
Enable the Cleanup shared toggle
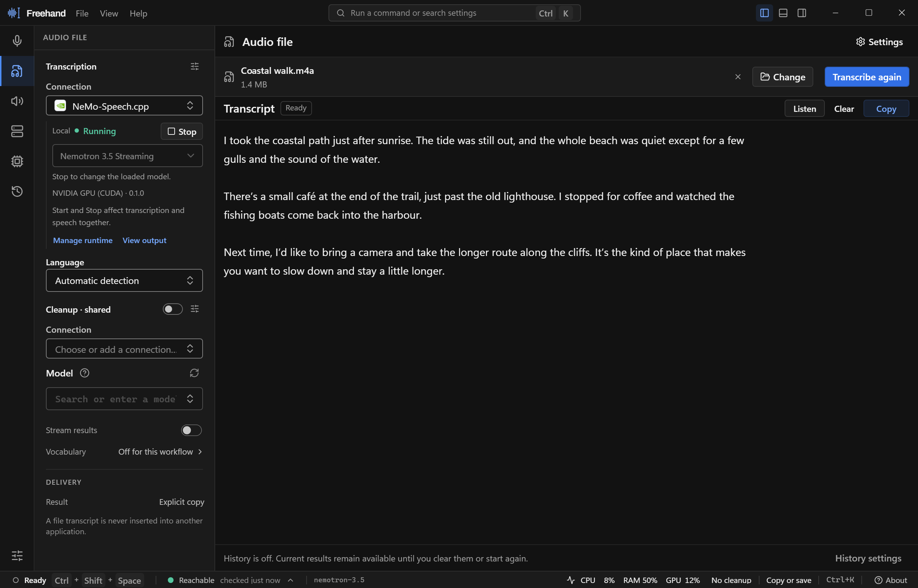coord(172,309)
